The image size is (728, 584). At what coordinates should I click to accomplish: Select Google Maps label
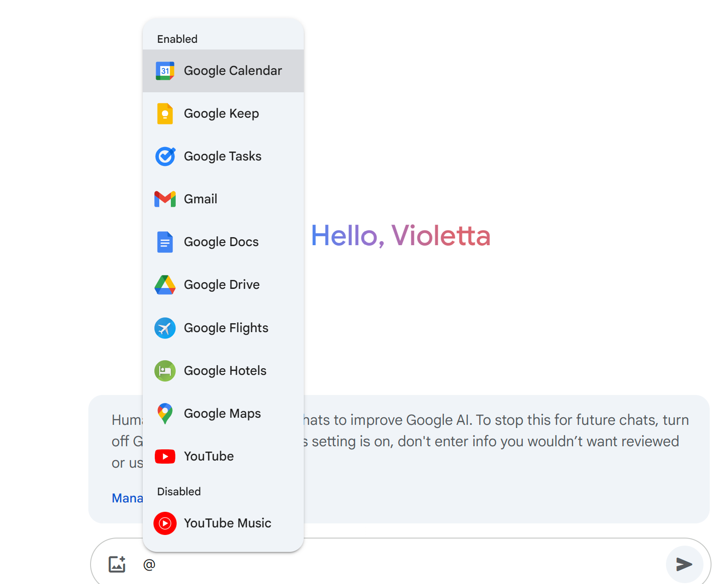click(223, 414)
